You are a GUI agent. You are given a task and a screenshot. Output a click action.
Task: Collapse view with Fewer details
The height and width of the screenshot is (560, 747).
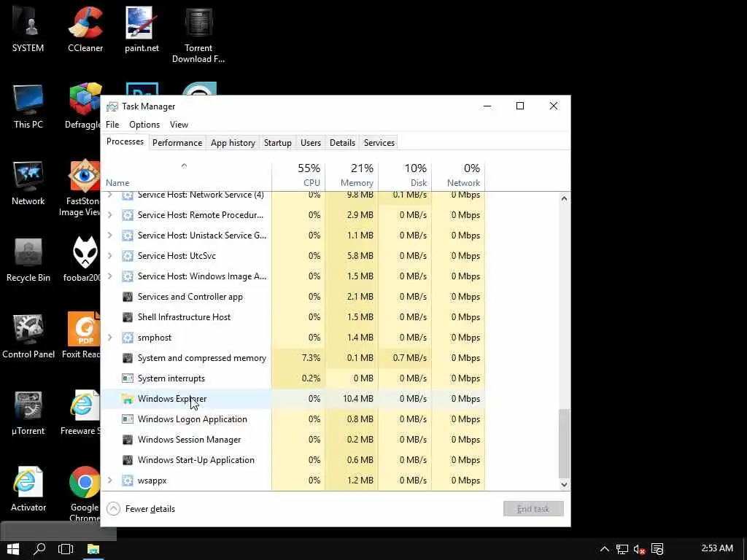[x=141, y=509]
